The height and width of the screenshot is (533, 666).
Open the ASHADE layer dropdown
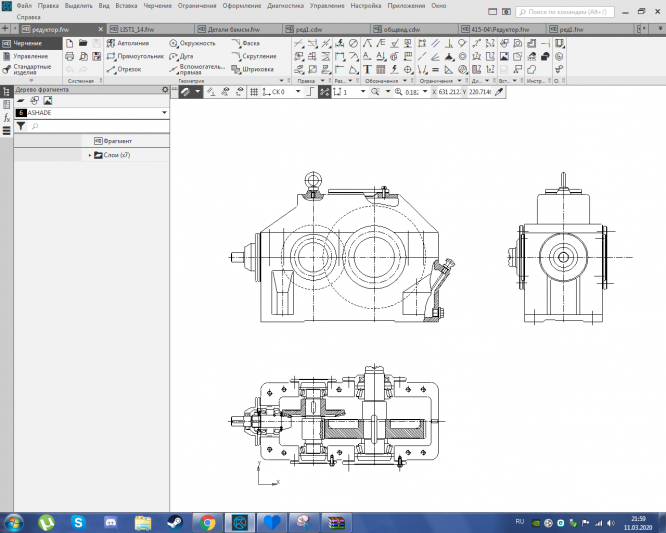(163, 113)
